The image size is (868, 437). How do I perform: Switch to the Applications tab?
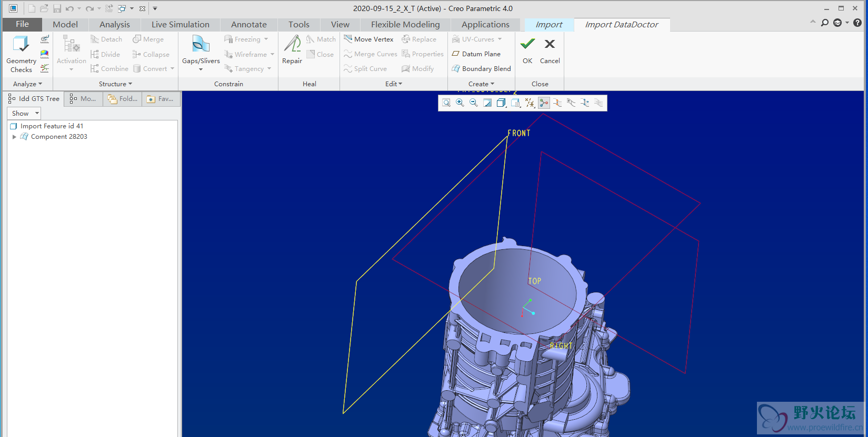pyautogui.click(x=485, y=25)
